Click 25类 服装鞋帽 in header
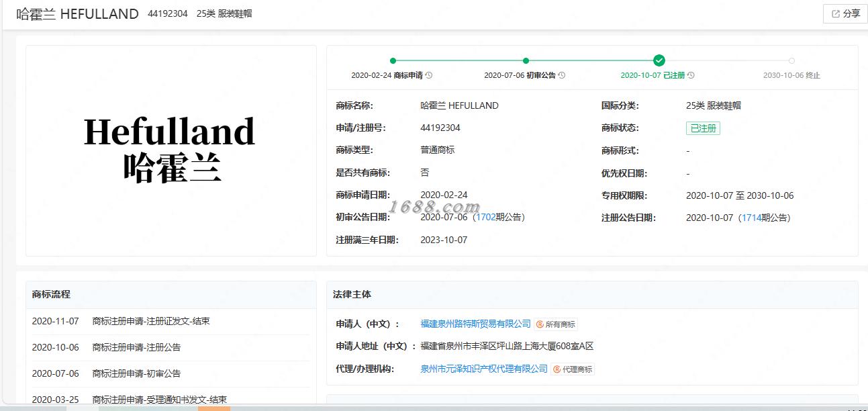This screenshot has height=411, width=868. (224, 13)
